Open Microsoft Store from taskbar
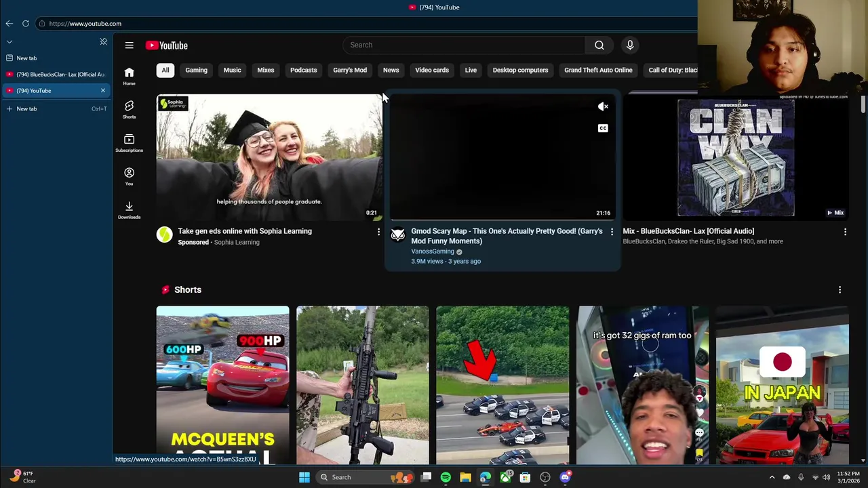This screenshot has height=488, width=868. coord(525,477)
